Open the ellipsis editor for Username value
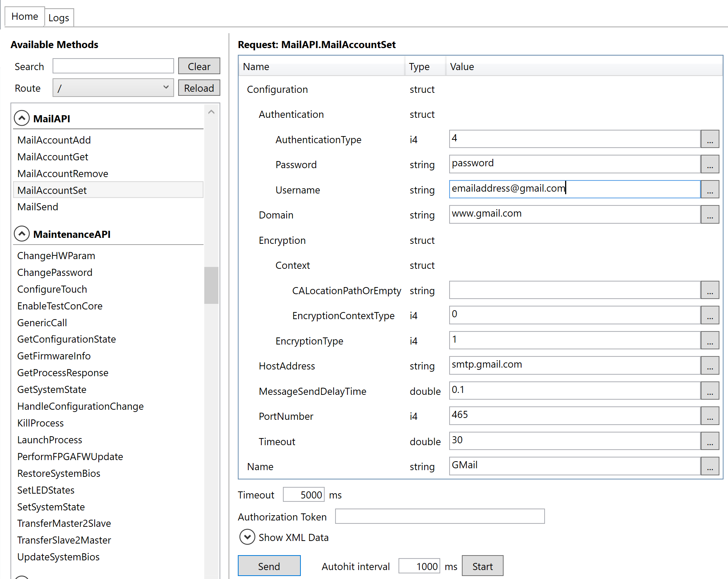Screen dimensions: 728x579 tap(709, 190)
